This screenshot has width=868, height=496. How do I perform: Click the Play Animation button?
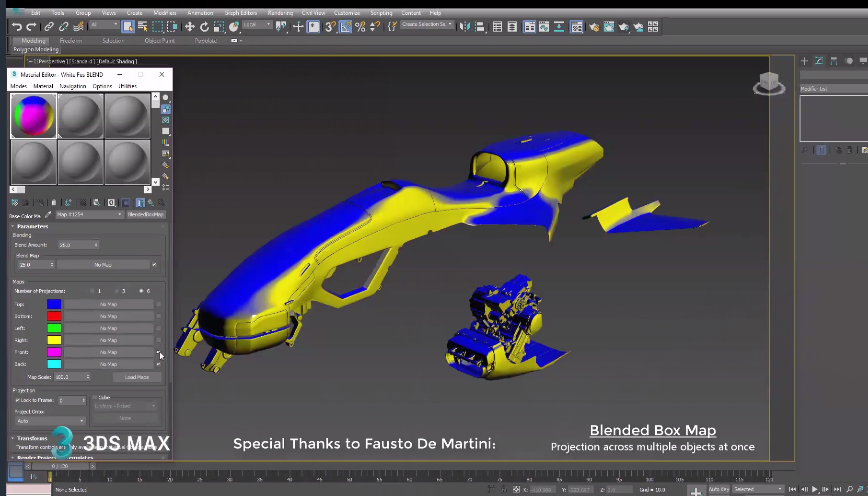coord(815,489)
